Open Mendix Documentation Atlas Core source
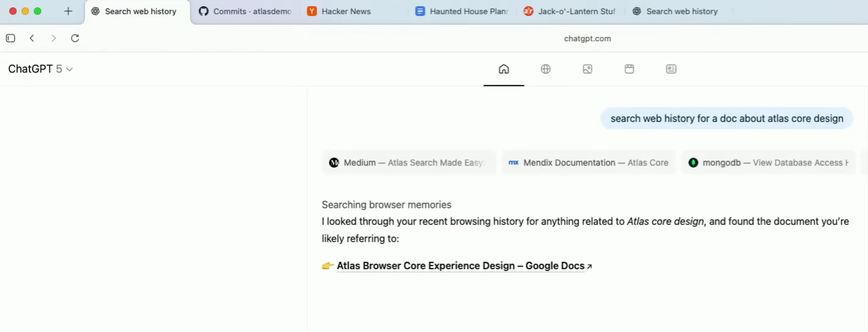Viewport: 868px width, 332px height. 588,163
